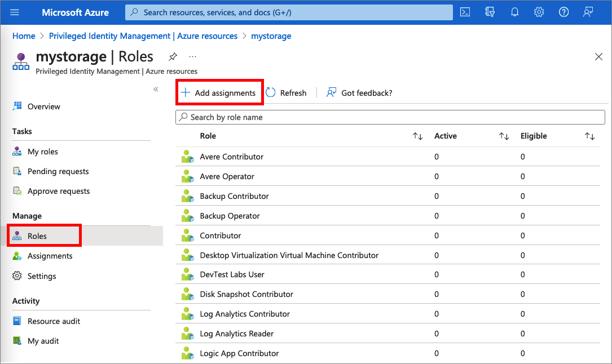The height and width of the screenshot is (364, 612).
Task: Sort the table by Active column
Action: click(x=504, y=136)
